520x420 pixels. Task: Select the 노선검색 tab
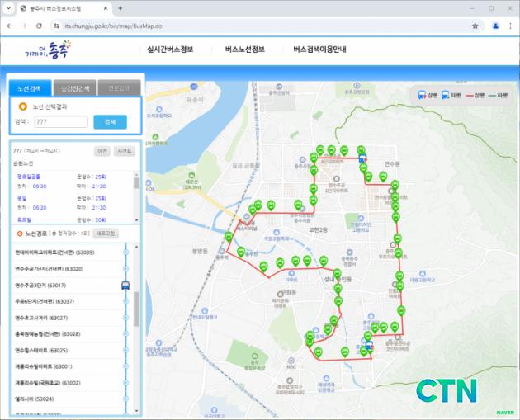click(30, 88)
